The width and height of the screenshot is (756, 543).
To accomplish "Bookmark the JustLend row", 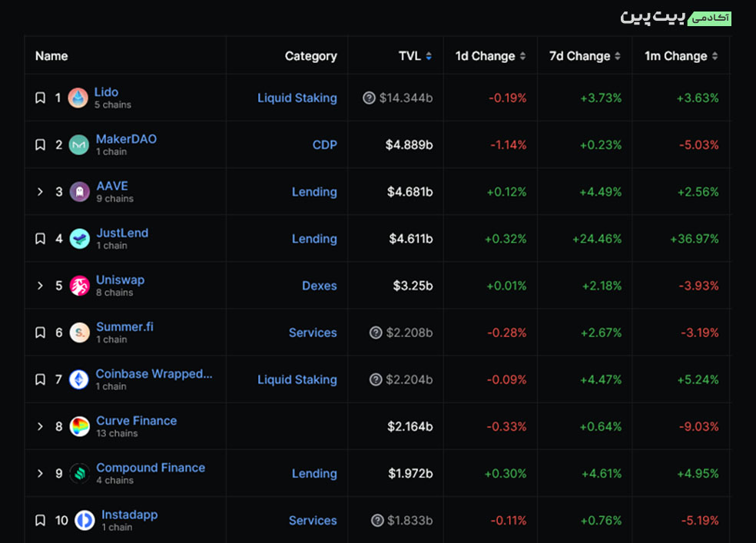I will [41, 239].
